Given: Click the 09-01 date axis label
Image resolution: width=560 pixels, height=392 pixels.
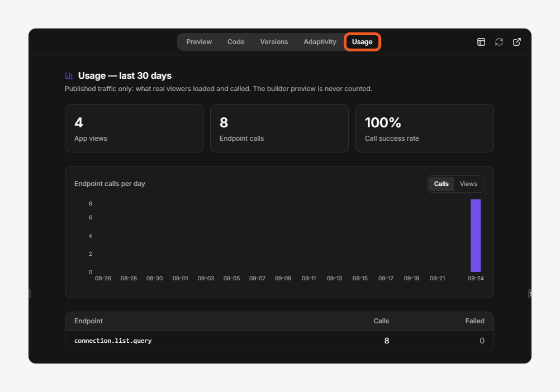Looking at the screenshot, I should [x=180, y=278].
